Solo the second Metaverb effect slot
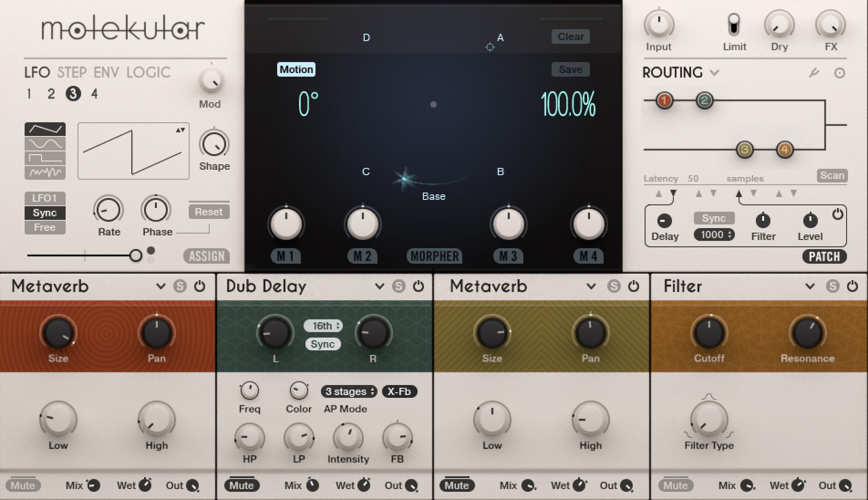868x500 pixels. (x=614, y=286)
